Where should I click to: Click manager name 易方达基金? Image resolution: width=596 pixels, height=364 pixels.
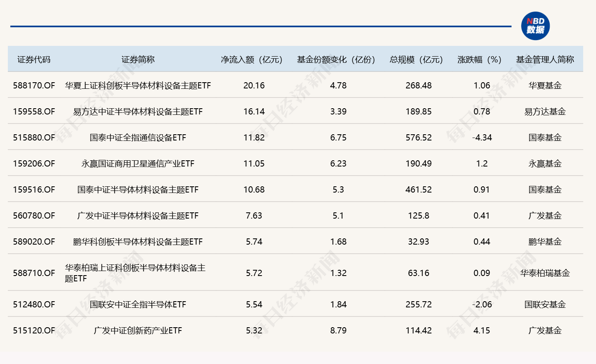(545, 112)
